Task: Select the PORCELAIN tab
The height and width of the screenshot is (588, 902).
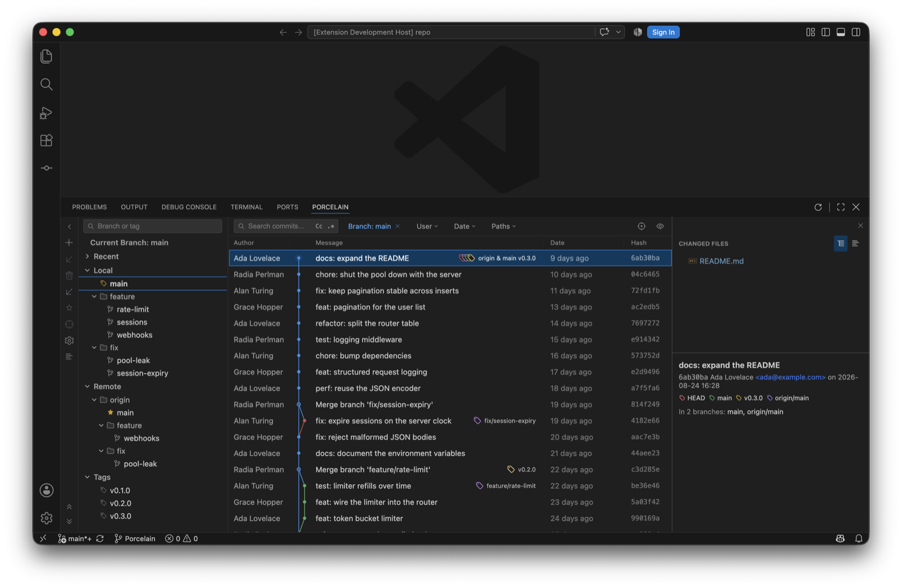Action: coord(330,207)
